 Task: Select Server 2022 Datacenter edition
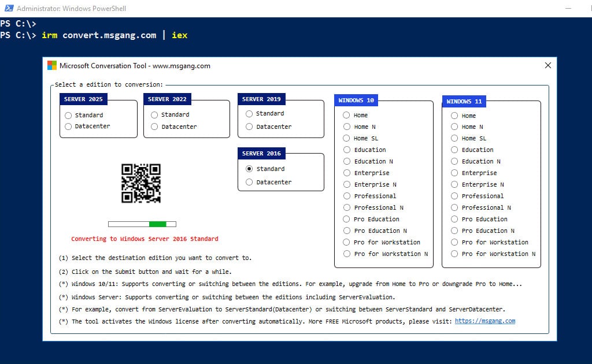click(154, 127)
